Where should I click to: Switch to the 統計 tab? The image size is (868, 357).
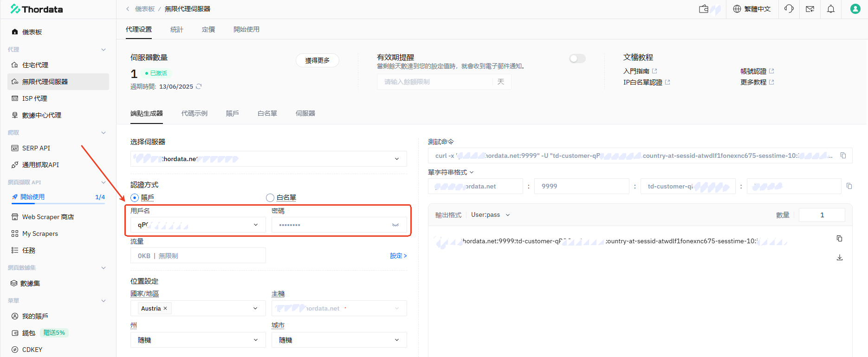176,29
